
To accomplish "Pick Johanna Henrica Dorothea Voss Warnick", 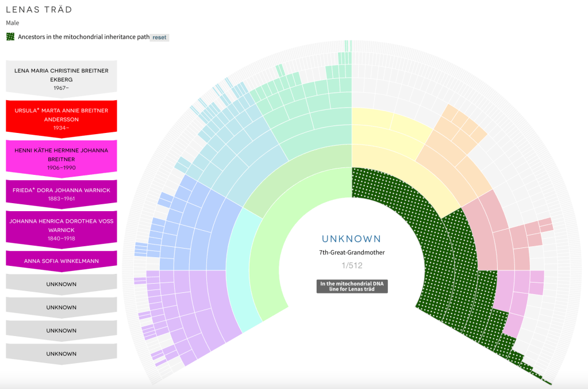I will pyautogui.click(x=62, y=229).
